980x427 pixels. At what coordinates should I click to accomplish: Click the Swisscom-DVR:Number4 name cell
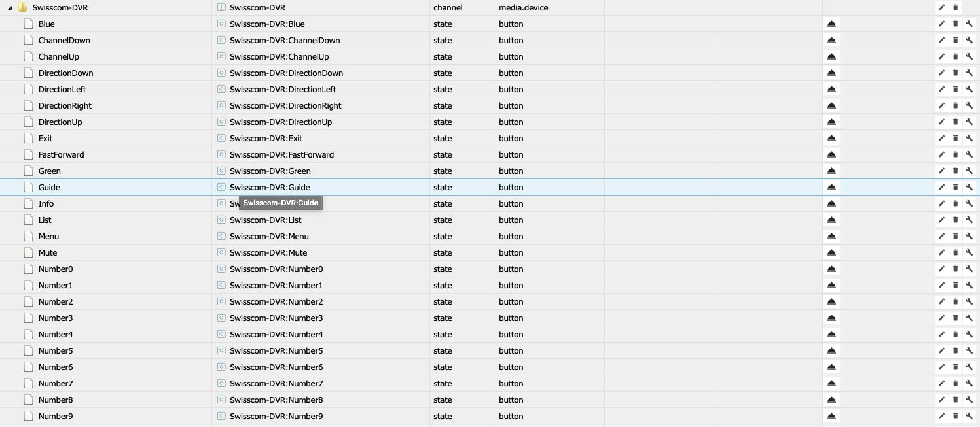click(276, 334)
